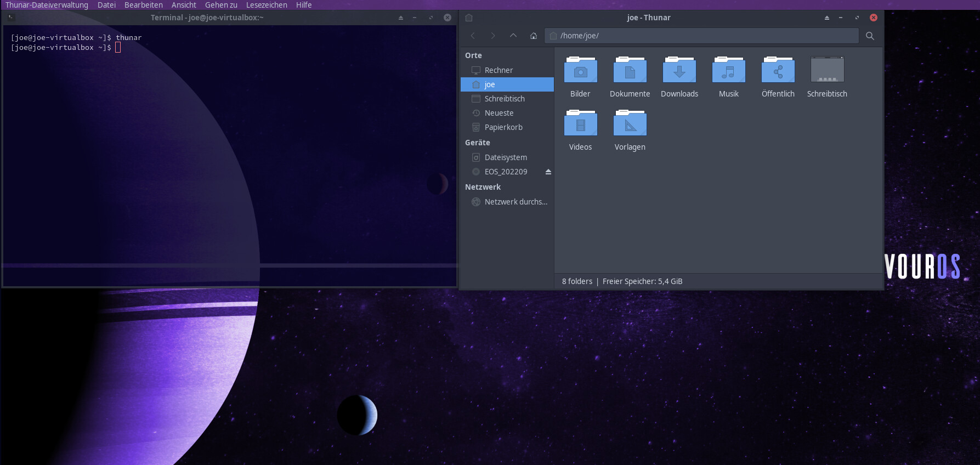Image resolution: width=980 pixels, height=465 pixels.
Task: Close the Thunar window
Action: pos(874,18)
